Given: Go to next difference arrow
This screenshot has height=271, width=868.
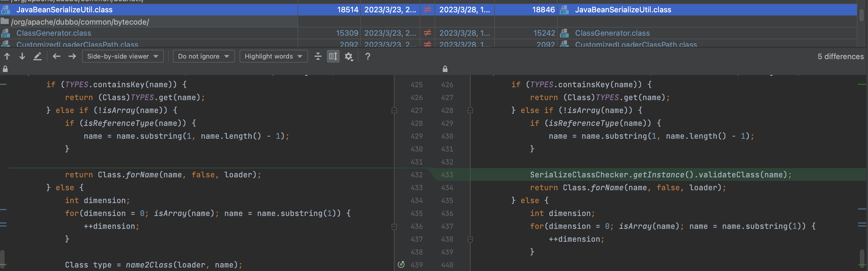Looking at the screenshot, I should (22, 56).
